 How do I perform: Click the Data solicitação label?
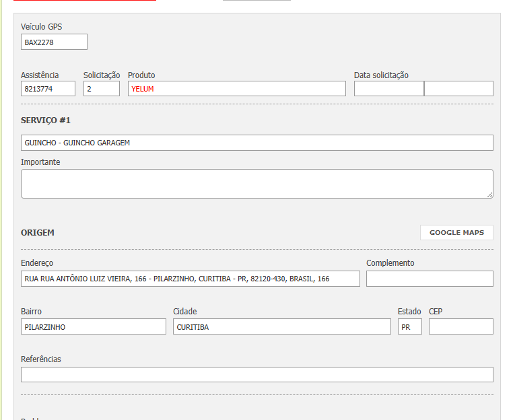tap(381, 75)
